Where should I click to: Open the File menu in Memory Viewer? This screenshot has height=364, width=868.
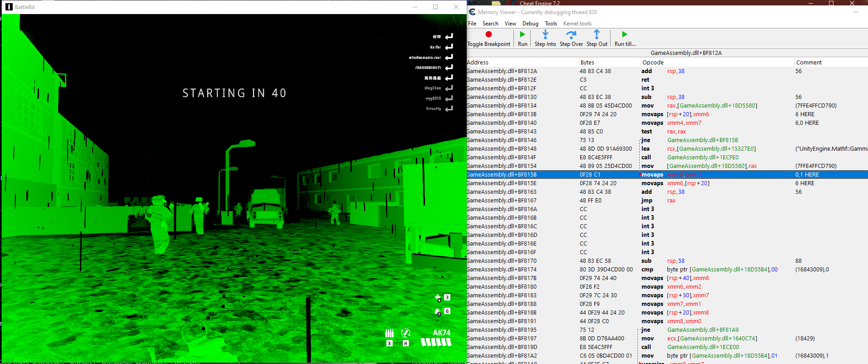[472, 24]
